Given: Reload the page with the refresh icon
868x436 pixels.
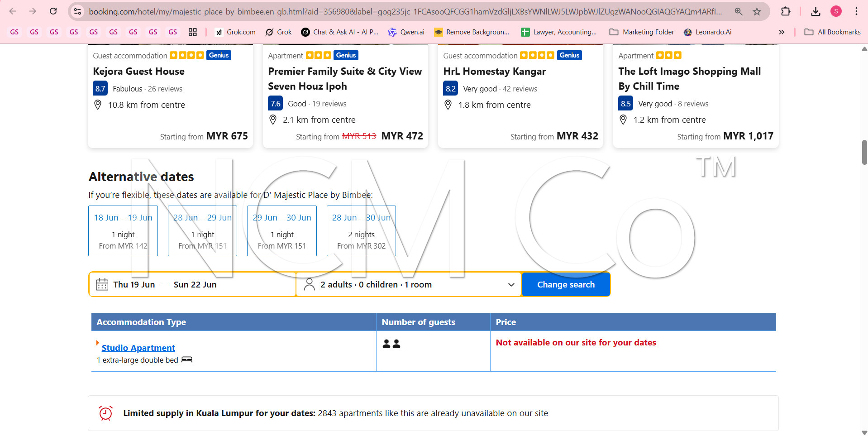Looking at the screenshot, I should point(53,11).
